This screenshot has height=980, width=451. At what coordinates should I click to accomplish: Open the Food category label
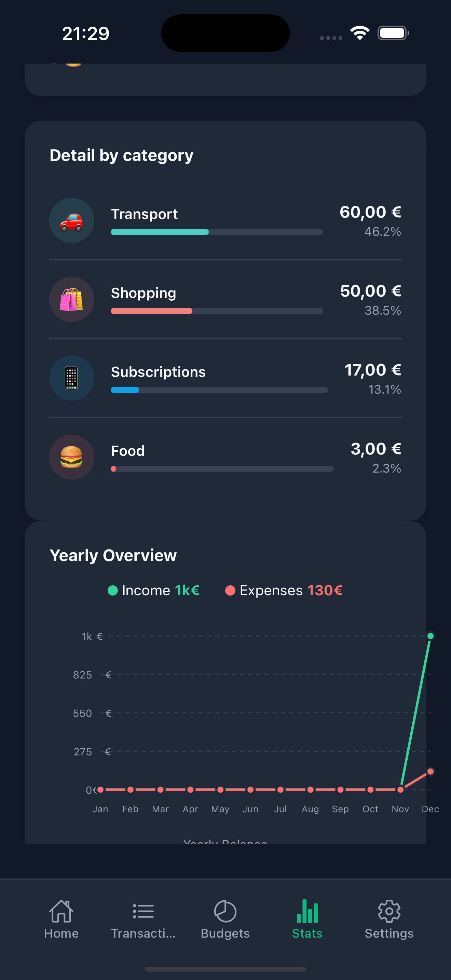point(128,451)
